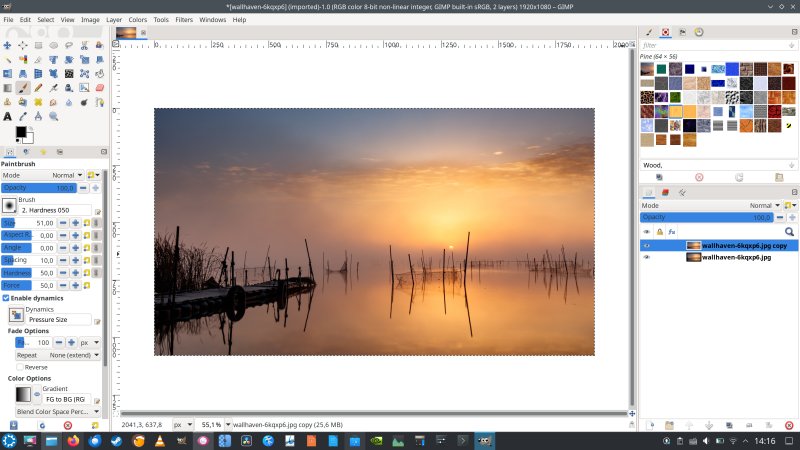
Task: Adjust the brush Hardness slider
Action: (28, 273)
